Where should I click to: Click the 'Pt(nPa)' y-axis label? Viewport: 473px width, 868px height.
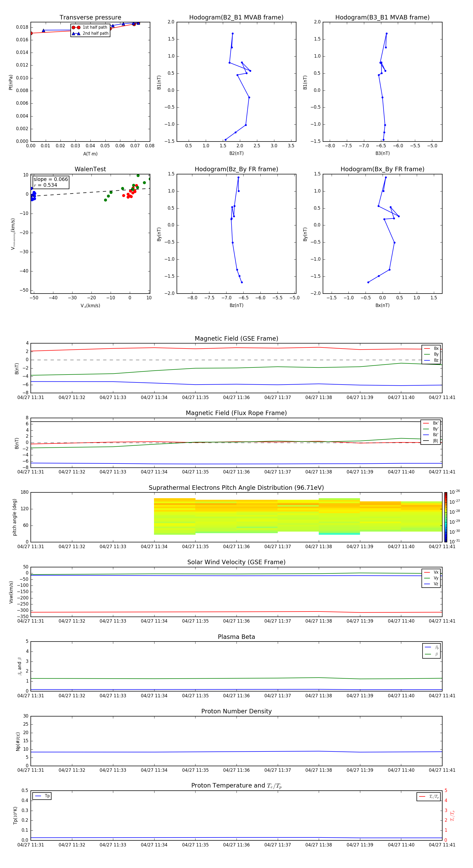tap(11, 82)
